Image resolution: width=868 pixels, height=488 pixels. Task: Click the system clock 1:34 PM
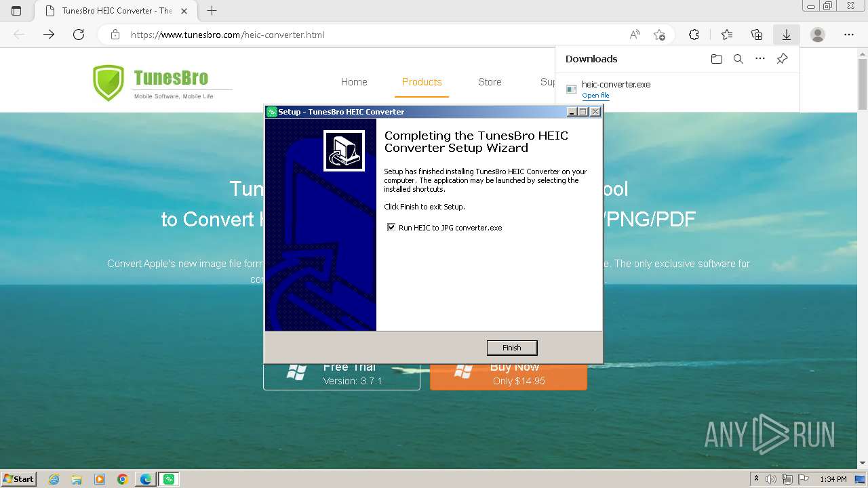[x=833, y=479]
